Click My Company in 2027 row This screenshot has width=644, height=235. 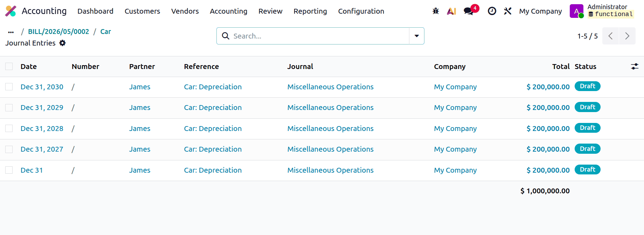(455, 149)
